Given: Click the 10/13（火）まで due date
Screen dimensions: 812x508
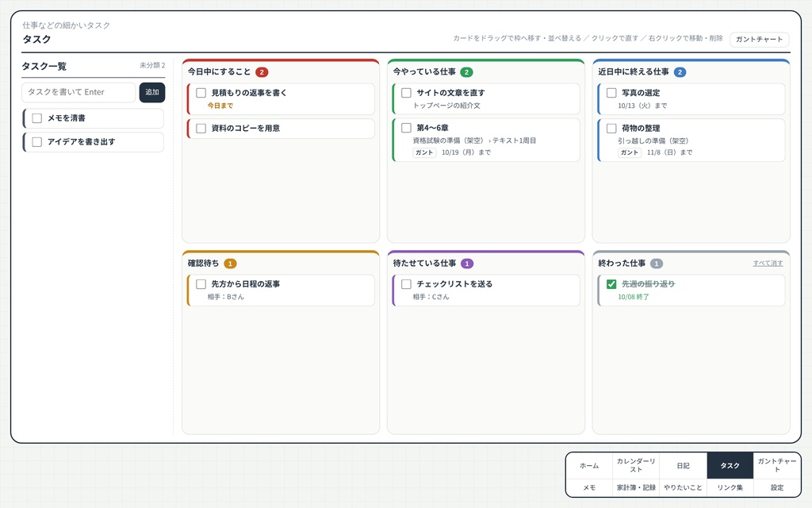Looking at the screenshot, I should click(642, 106).
